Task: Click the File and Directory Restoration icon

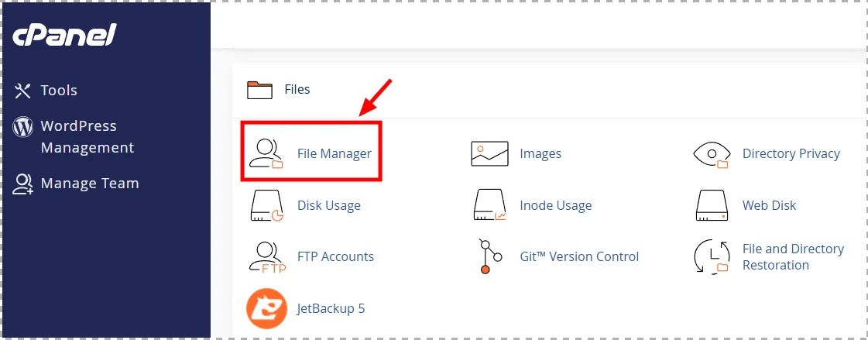Action: pos(712,256)
